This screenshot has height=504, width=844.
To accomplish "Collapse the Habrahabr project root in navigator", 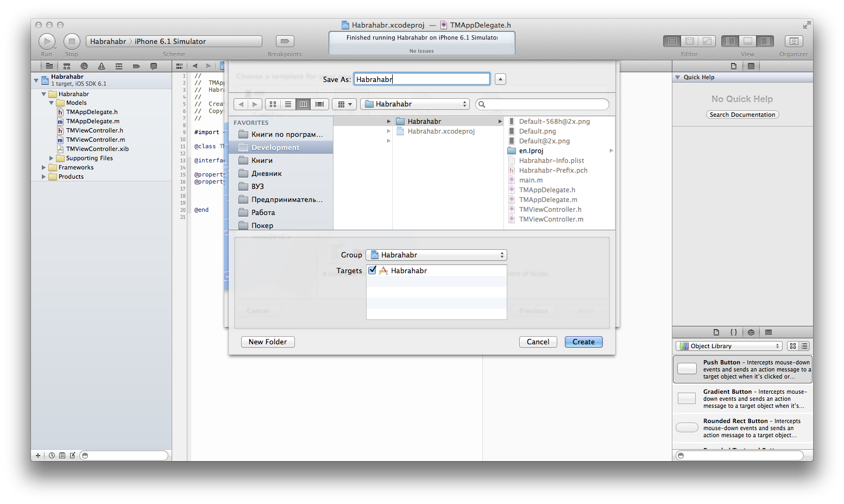I will coord(36,80).
